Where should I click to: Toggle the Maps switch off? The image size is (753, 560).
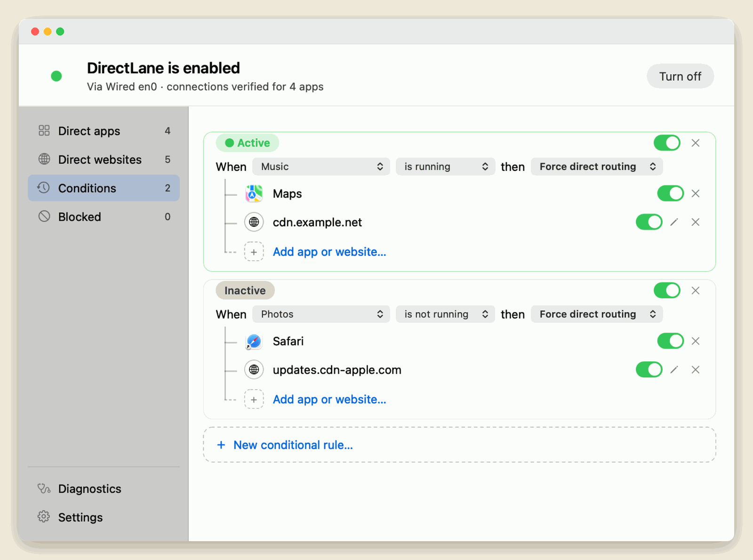671,193
